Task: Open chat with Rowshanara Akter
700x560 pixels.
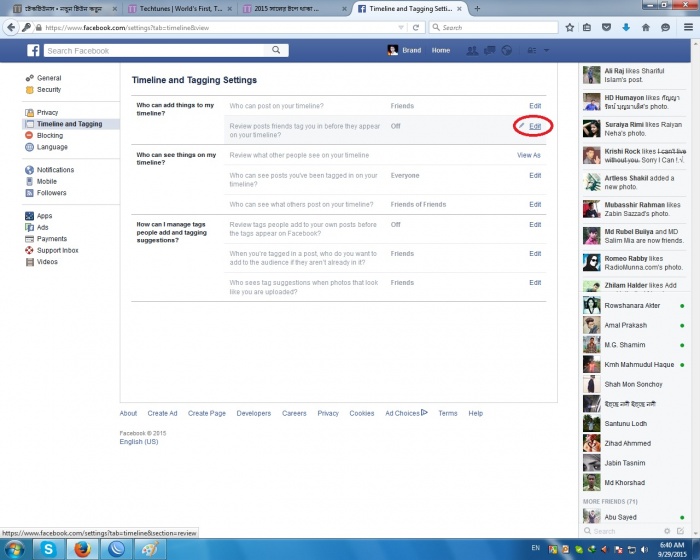Action: [632, 305]
